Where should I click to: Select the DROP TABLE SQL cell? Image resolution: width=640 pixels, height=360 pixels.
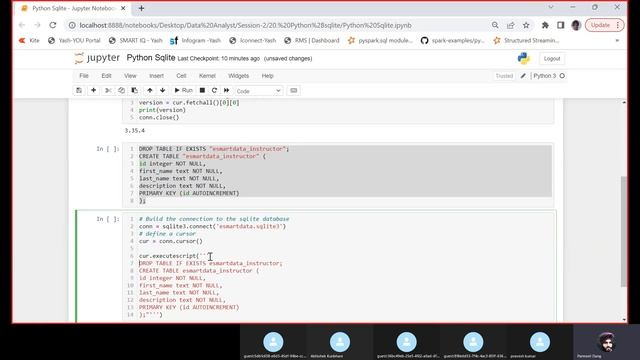click(x=338, y=175)
